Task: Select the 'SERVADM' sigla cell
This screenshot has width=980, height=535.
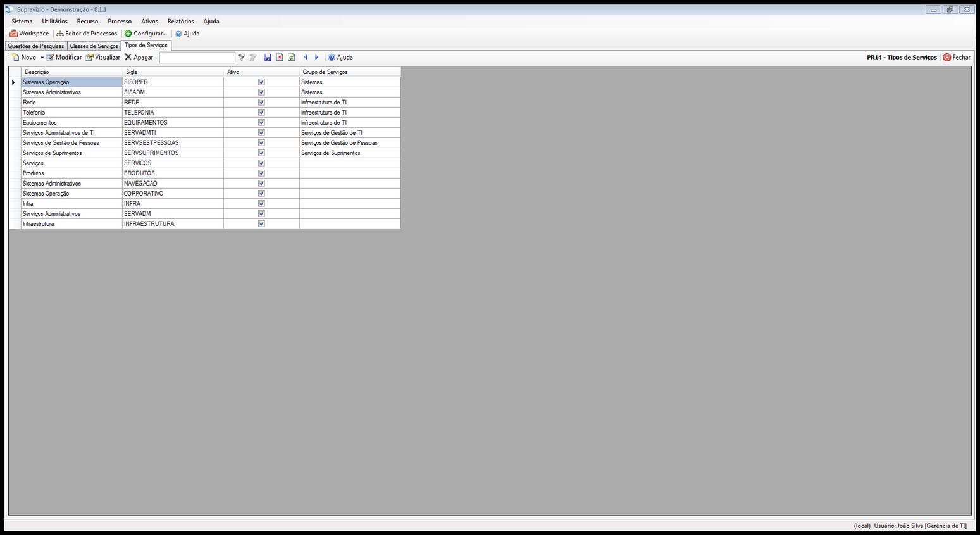Action: pyautogui.click(x=173, y=214)
